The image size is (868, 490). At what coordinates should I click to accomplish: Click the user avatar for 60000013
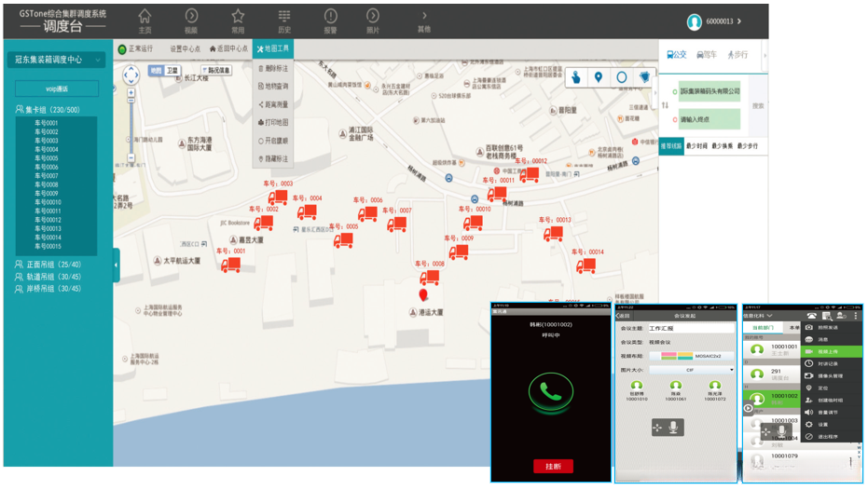point(695,21)
